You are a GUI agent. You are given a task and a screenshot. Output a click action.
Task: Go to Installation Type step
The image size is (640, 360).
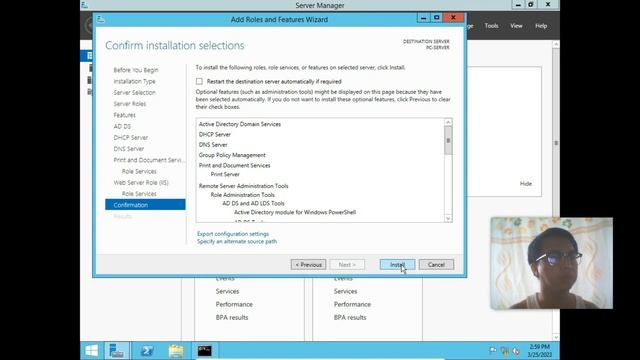click(x=134, y=81)
